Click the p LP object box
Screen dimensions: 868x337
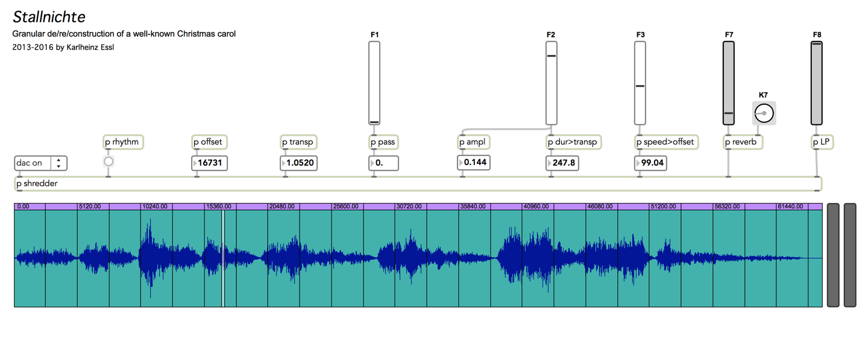coord(823,142)
